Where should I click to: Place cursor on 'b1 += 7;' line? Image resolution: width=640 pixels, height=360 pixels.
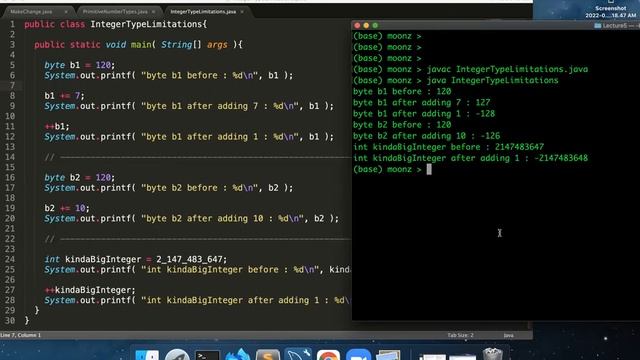(64, 96)
